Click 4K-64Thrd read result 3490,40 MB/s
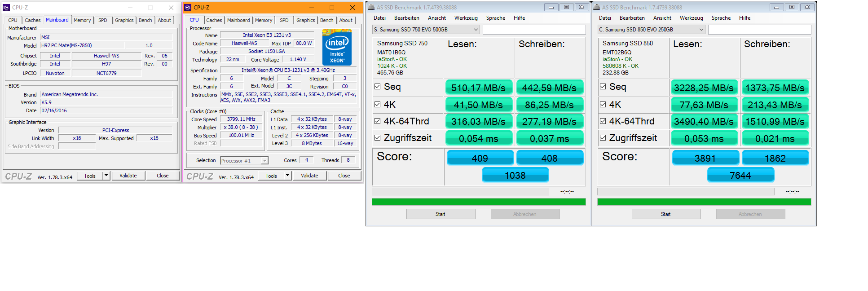This screenshot has width=868, height=291. [704, 121]
